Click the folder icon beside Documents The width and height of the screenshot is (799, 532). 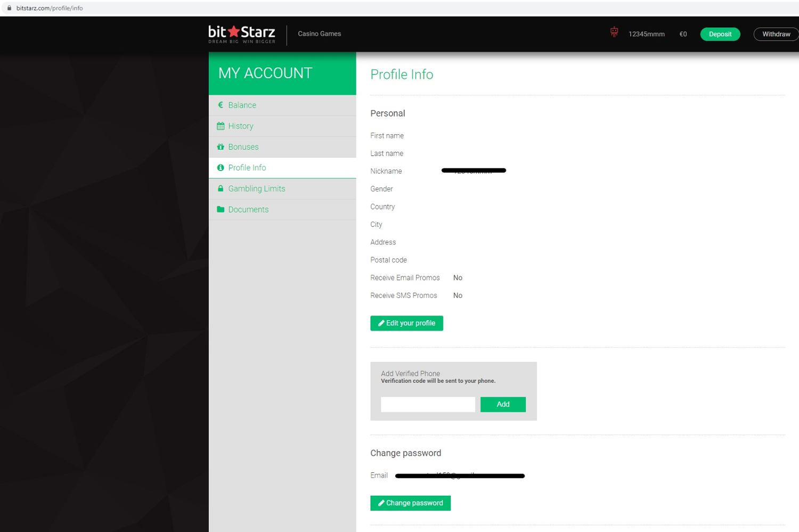click(x=221, y=209)
